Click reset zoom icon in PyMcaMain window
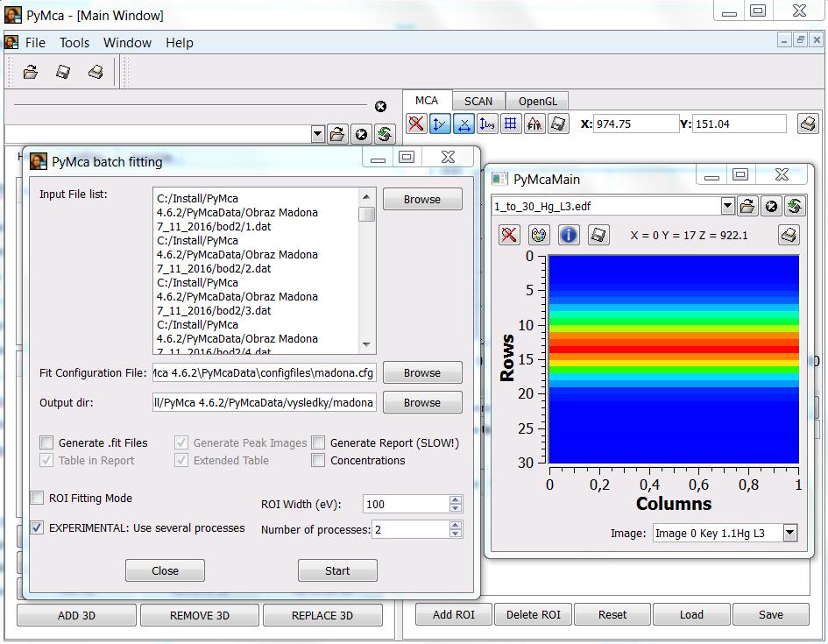Image resolution: width=828 pixels, height=644 pixels. click(x=509, y=235)
